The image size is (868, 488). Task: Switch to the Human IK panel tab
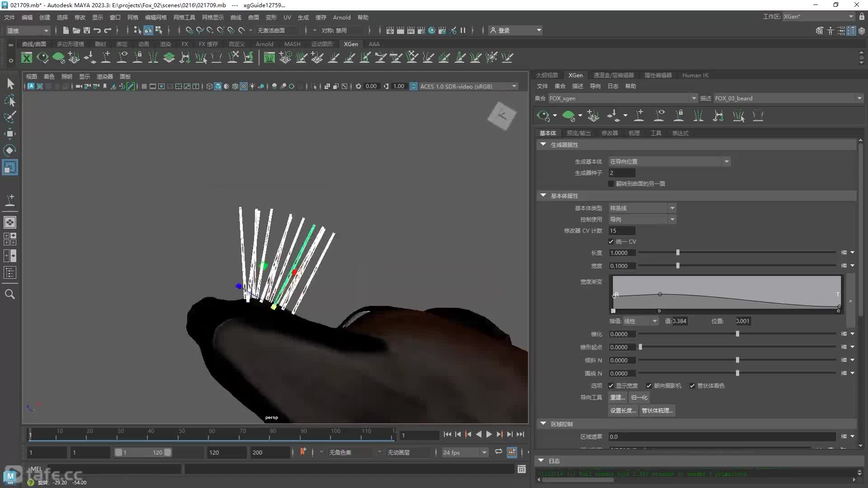click(x=695, y=75)
